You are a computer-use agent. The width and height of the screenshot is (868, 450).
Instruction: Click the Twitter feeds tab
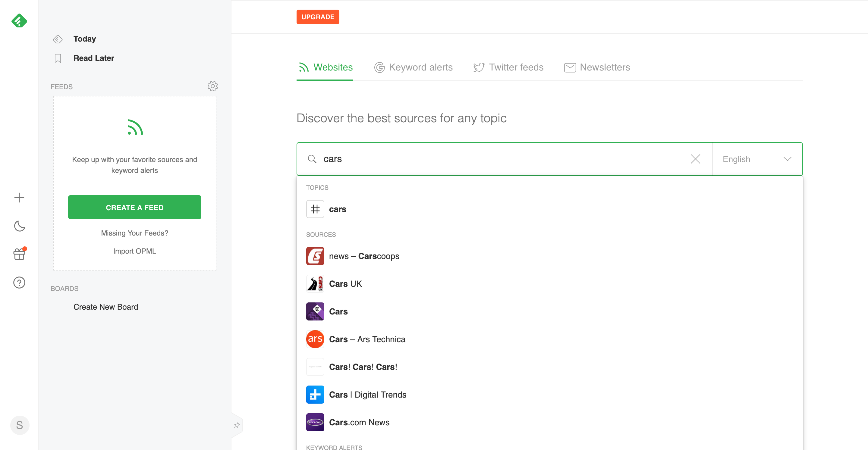[508, 67]
